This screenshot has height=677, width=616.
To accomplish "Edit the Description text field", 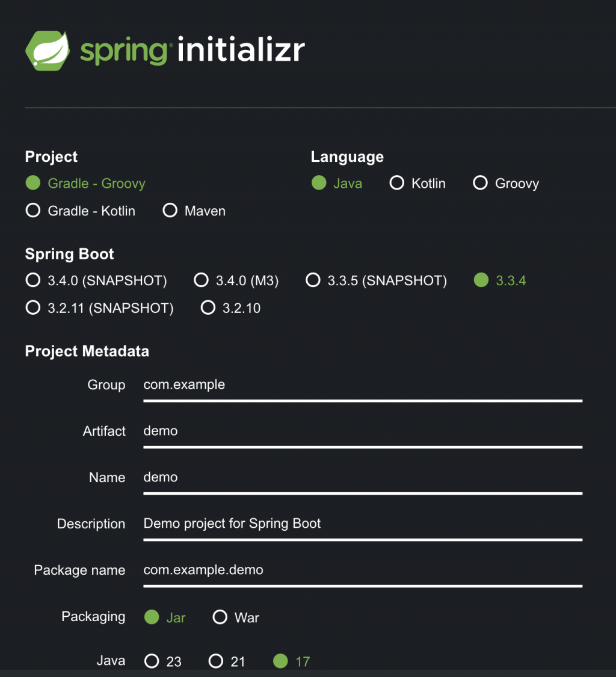I will click(362, 524).
